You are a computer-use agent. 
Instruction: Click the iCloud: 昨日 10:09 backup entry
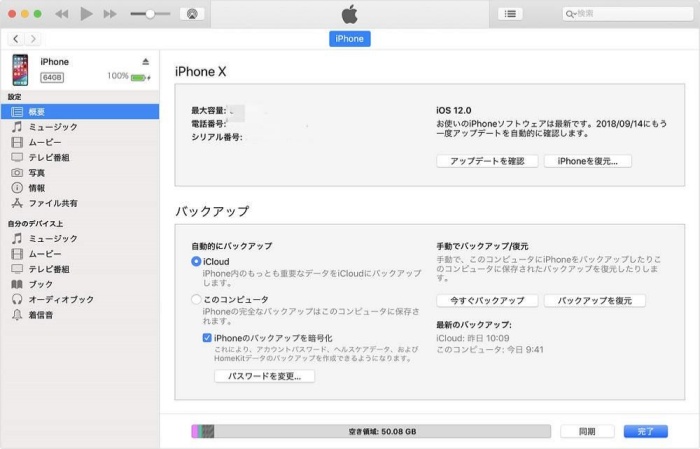click(x=473, y=338)
